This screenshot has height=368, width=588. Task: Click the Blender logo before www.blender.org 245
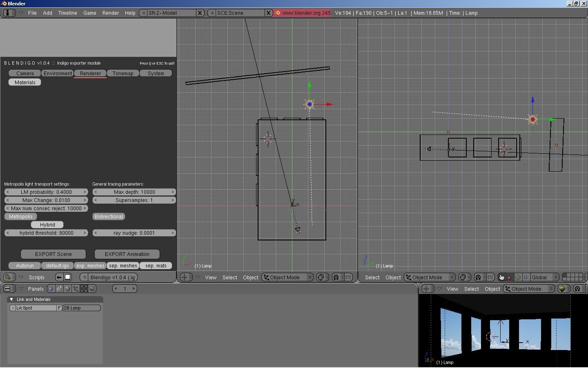click(278, 13)
